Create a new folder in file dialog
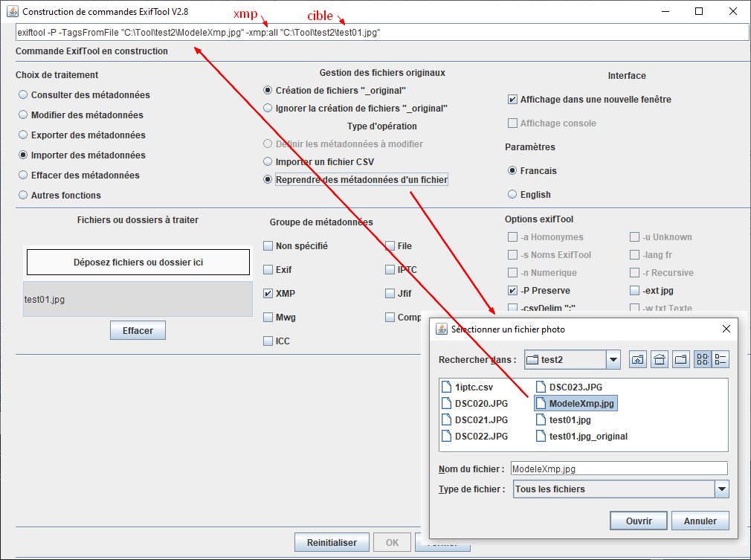Viewport: 751px width, 560px height. click(680, 359)
